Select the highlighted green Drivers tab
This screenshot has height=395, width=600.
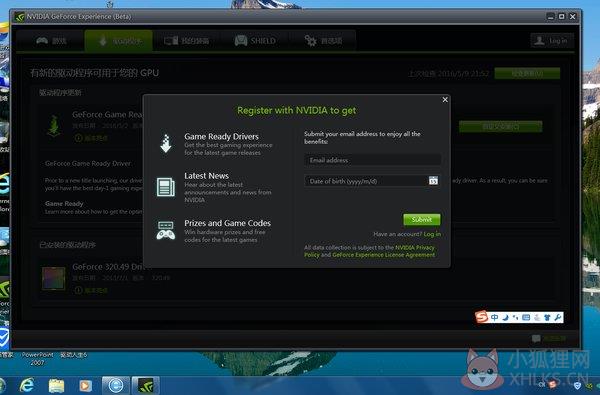pyautogui.click(x=119, y=41)
